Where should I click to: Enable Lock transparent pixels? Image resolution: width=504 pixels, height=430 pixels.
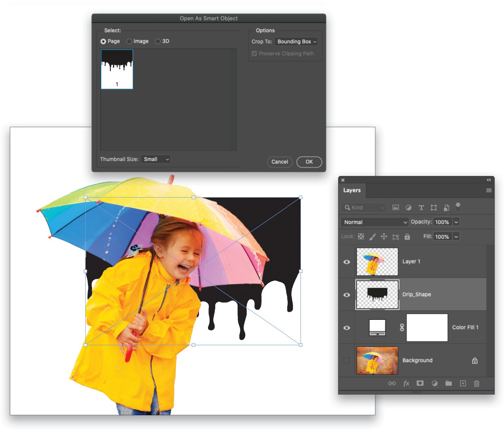click(361, 236)
